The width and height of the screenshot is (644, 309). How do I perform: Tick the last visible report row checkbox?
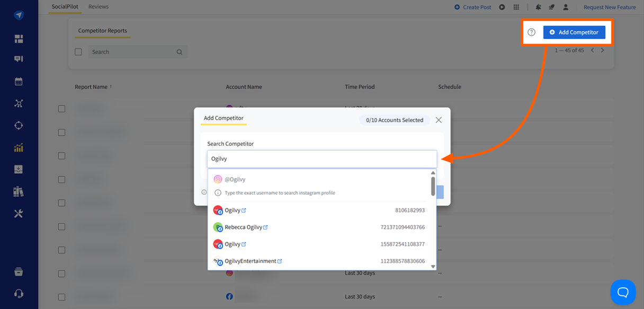click(61, 297)
